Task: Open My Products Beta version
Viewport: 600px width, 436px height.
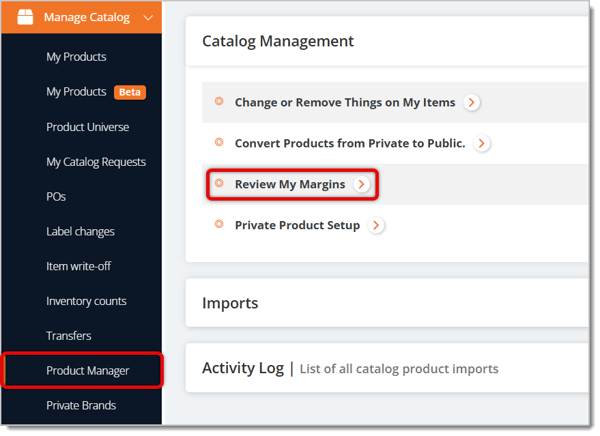Action: 76,92
